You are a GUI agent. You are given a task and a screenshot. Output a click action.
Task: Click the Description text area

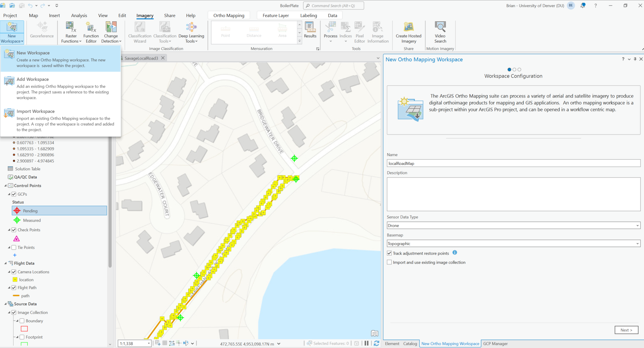514,194
